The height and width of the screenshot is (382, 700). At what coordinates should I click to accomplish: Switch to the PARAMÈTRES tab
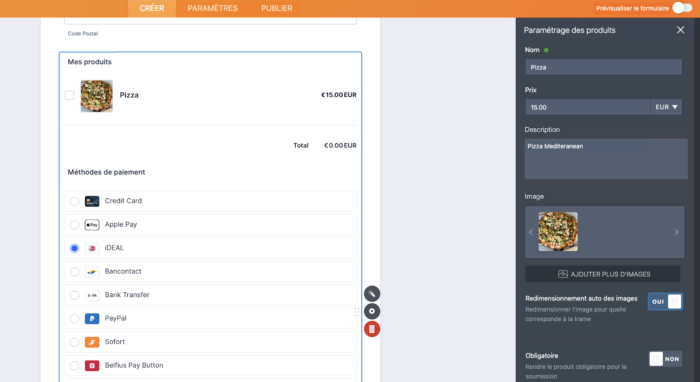click(x=212, y=8)
